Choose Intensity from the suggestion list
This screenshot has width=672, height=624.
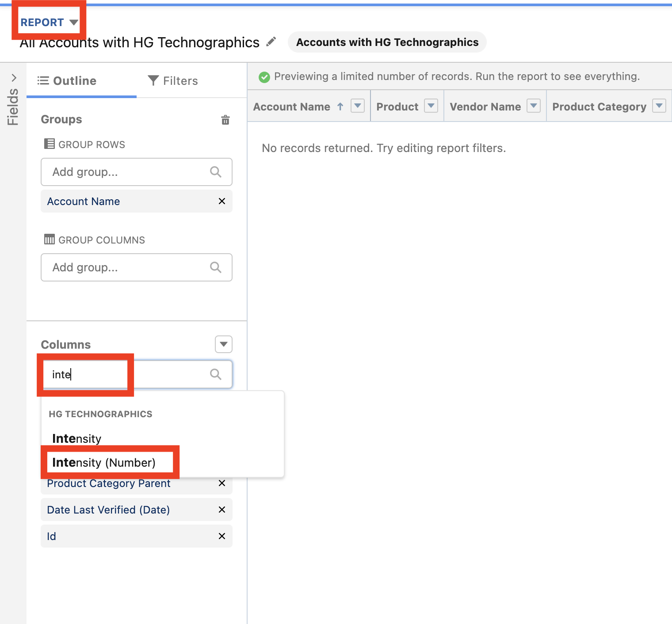[77, 438]
